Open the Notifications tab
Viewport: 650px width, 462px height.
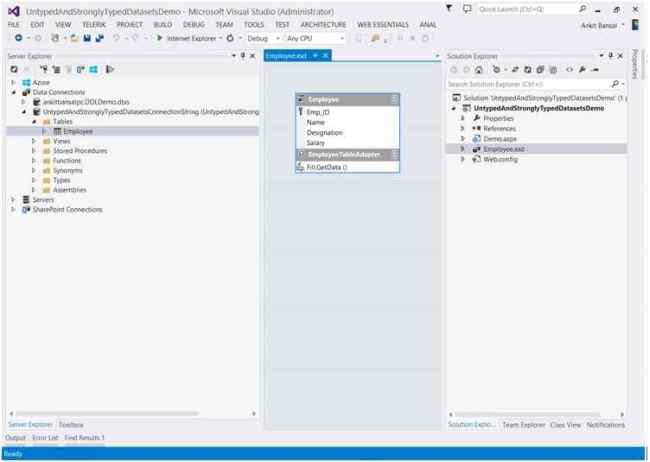point(605,425)
